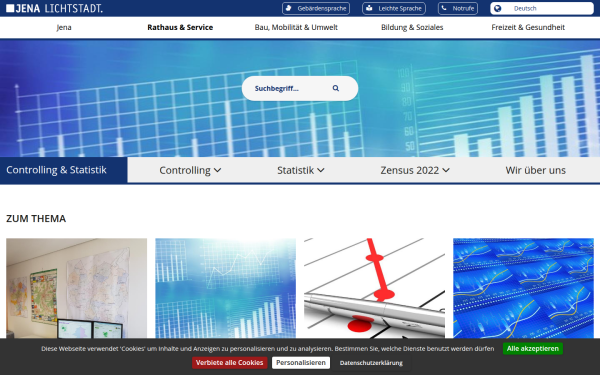The image size is (600, 375).
Task: Select Freizeit & Gesundheit menu
Action: click(x=528, y=27)
